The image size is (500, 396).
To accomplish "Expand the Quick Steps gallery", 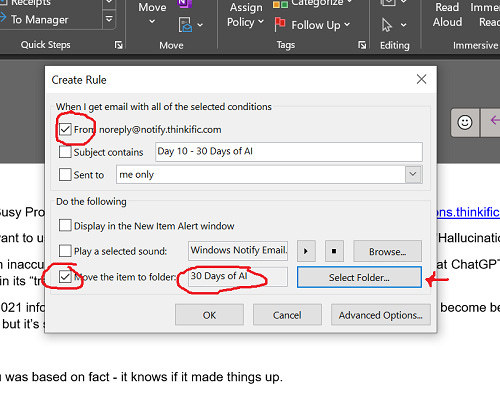I will tap(109, 19).
